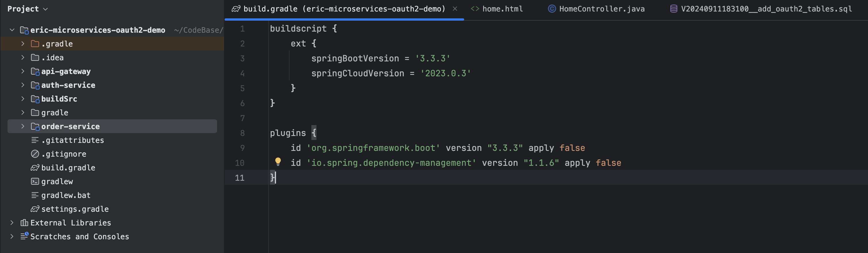Click the build.gradle elephant icon in tree
This screenshot has width=868, height=253.
tap(35, 168)
